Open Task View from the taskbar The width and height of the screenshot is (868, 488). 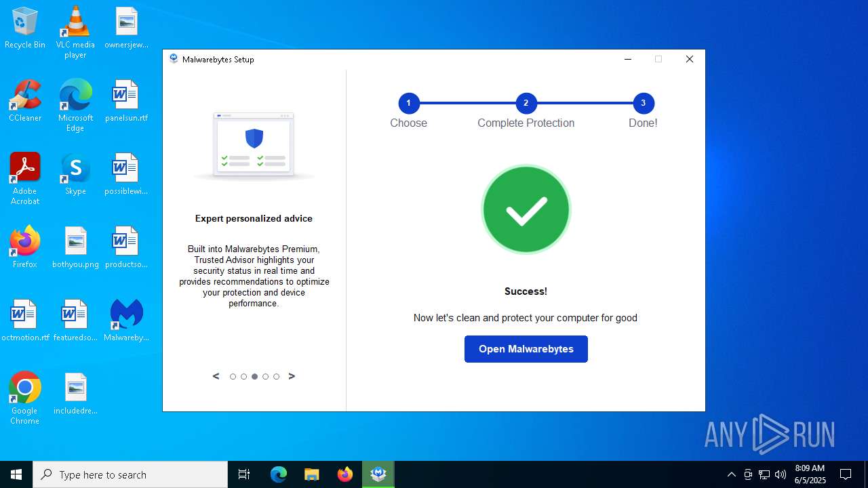244,474
